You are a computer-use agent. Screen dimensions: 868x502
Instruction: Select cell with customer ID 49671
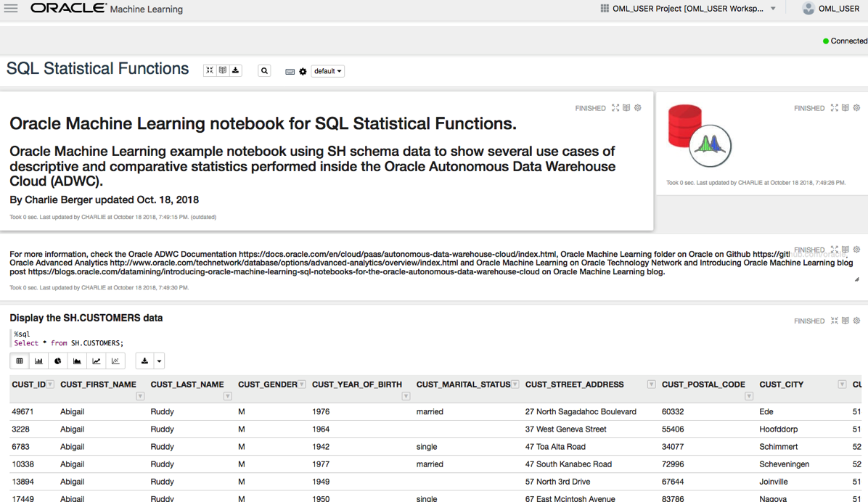coord(22,412)
